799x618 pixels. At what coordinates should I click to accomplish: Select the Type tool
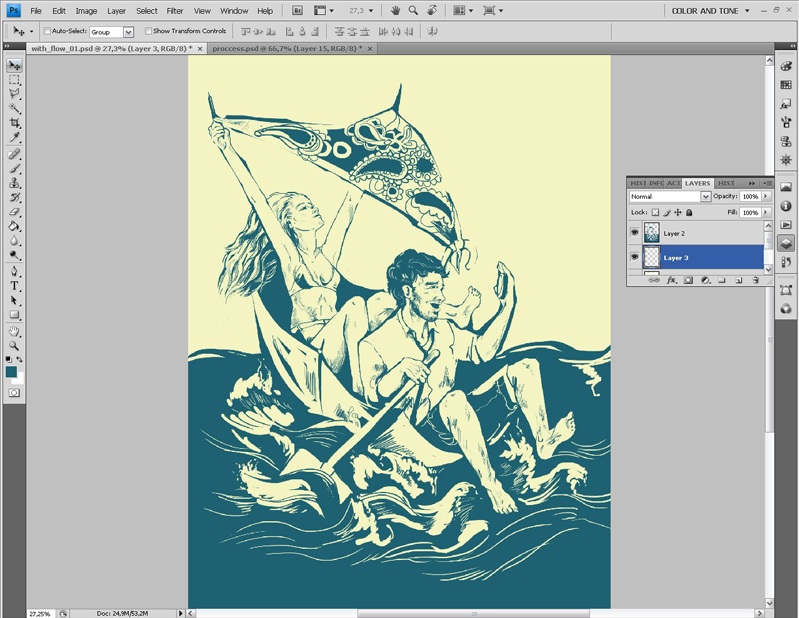(x=14, y=285)
